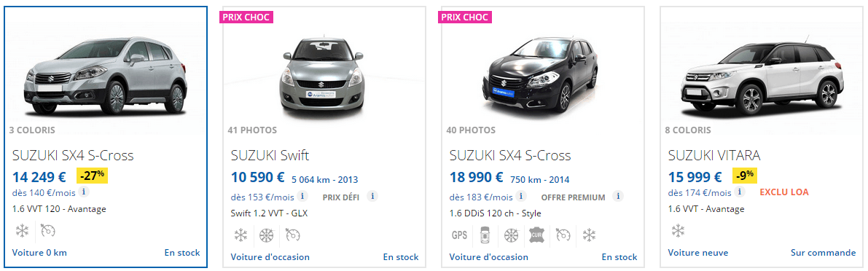Click the info icon next to dès 174 €/mois
Screen dimensions: 868x271
tap(740, 192)
